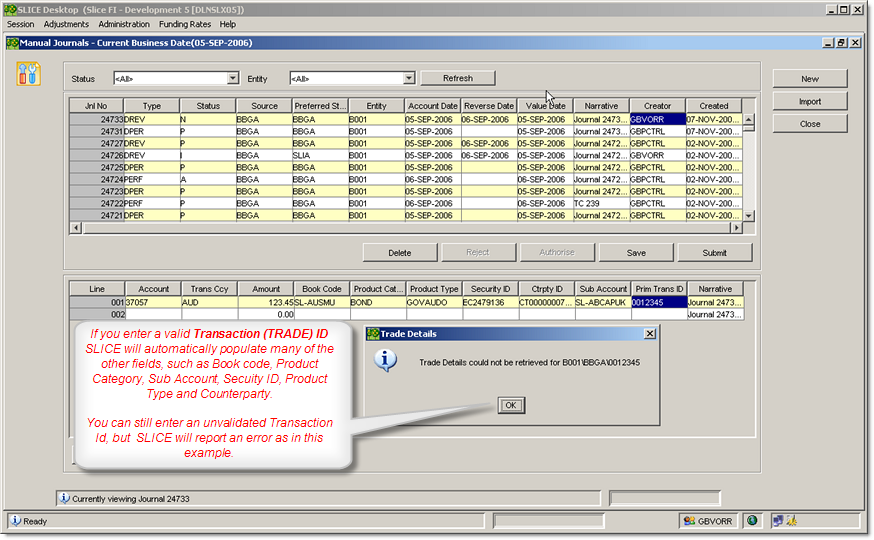Close the Trade Details dialog with X

649,334
